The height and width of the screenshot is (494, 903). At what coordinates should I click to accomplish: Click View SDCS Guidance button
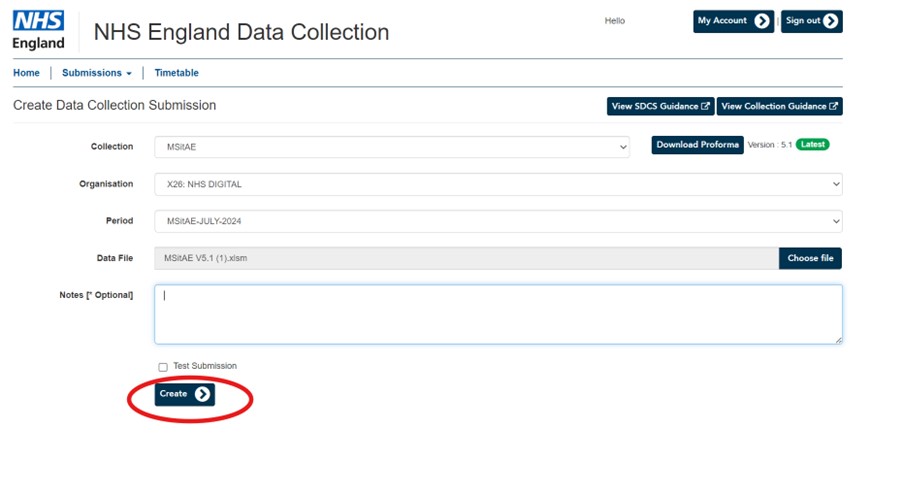tap(661, 106)
